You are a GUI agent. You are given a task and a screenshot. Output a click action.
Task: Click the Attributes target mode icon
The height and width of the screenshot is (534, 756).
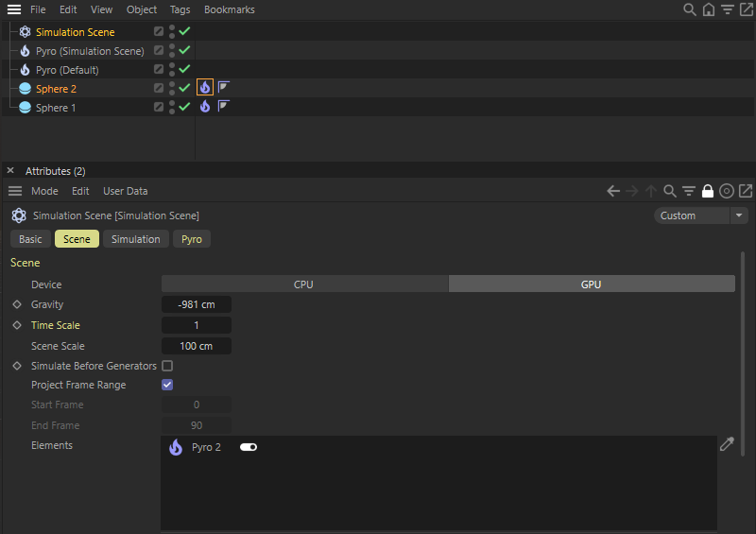tap(727, 191)
